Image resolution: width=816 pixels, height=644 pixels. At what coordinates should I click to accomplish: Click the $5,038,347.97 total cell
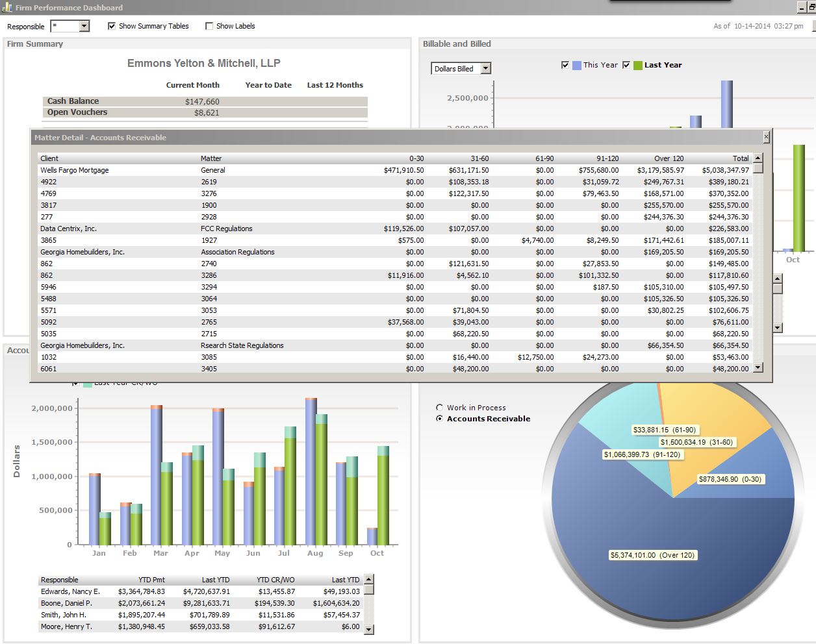(x=725, y=170)
